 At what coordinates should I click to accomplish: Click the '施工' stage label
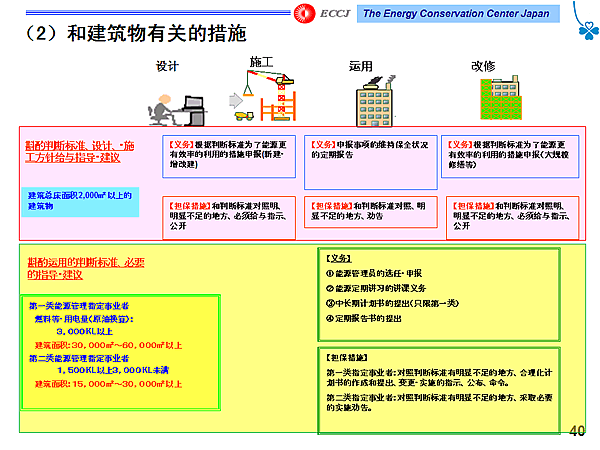pos(261,62)
